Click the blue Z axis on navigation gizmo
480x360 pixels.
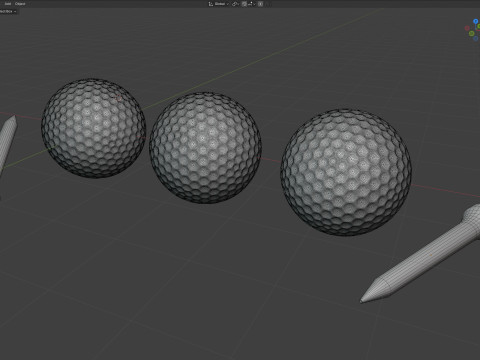tap(476, 21)
